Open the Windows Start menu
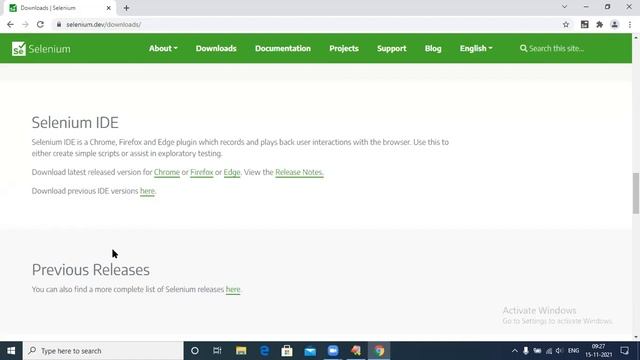The height and width of the screenshot is (360, 640). tap(11, 351)
